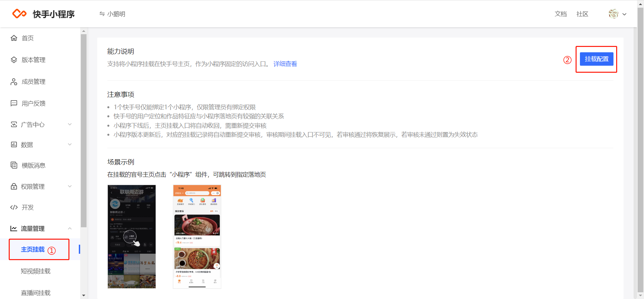Click the 用户反馈 chat icon
The height and width of the screenshot is (299, 644).
[x=14, y=103]
